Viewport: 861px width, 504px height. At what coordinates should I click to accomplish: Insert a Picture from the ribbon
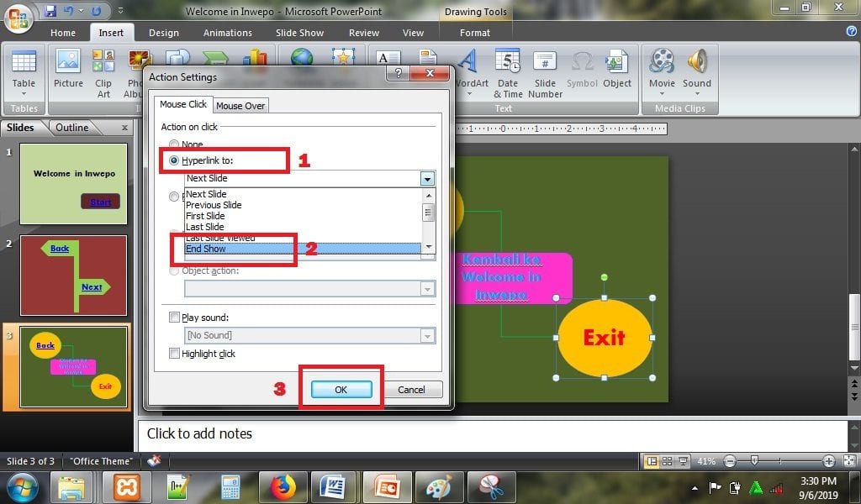68,68
